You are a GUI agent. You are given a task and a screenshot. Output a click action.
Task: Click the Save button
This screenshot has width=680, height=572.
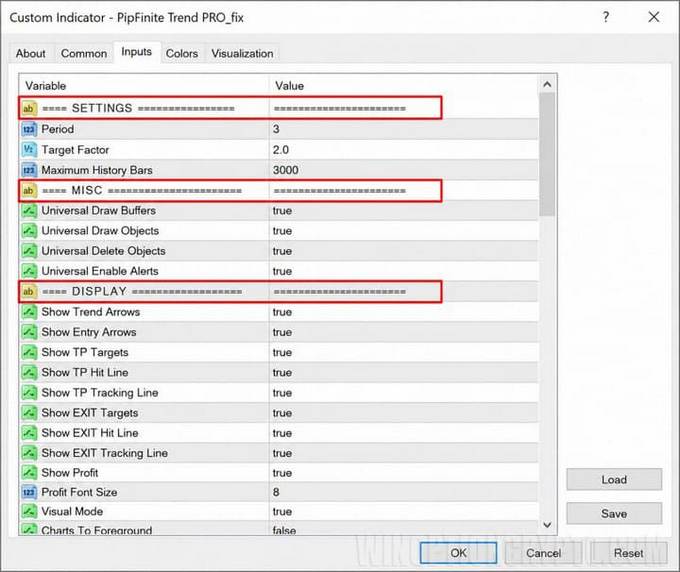click(614, 513)
